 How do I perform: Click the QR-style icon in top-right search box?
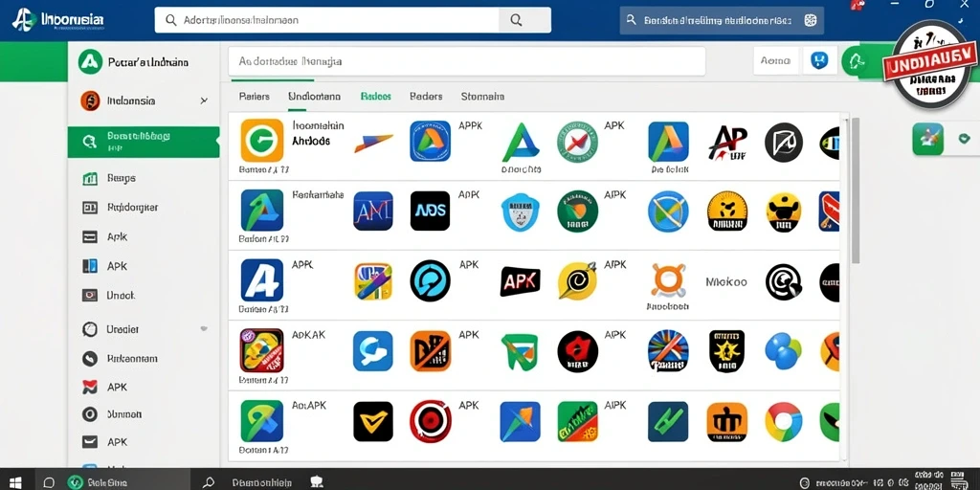point(811,20)
